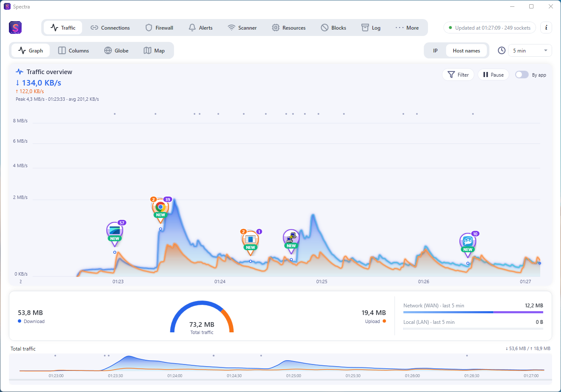Click the 134,0 KB/s download rate
Viewport: 561px width, 392px height.
39,83
